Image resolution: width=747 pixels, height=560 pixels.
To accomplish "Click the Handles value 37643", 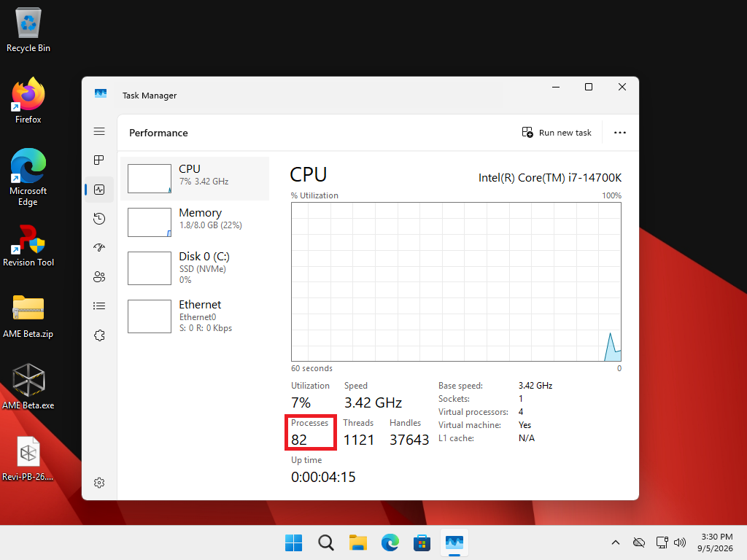I will pos(409,440).
